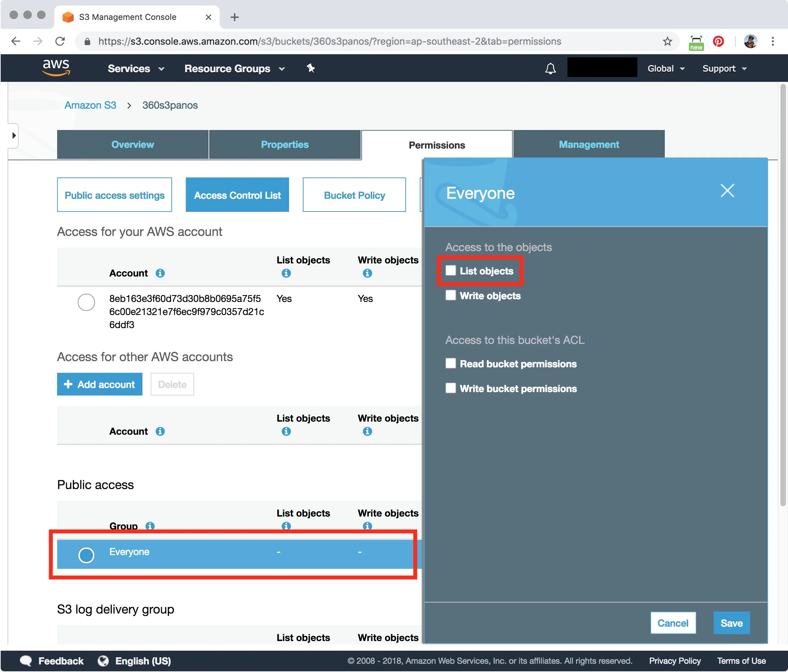Image resolution: width=788 pixels, height=672 pixels.
Task: Click info icon next to Account in other AWS accounts table
Action: [160, 431]
